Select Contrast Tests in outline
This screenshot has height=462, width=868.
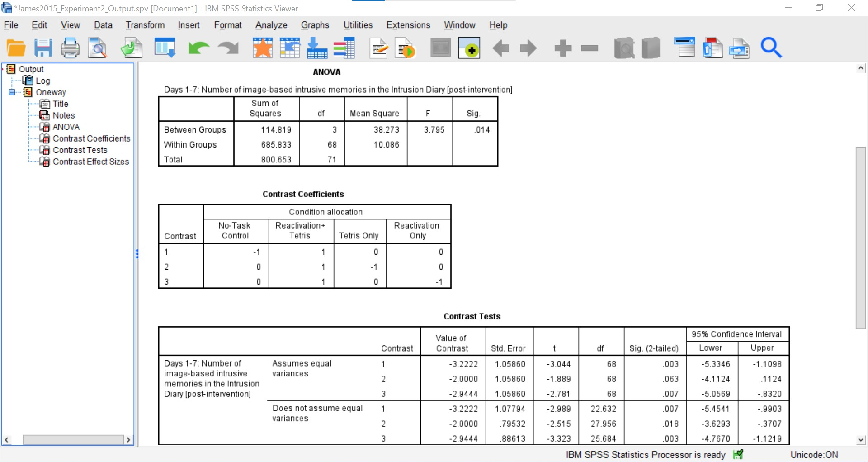[x=80, y=150]
